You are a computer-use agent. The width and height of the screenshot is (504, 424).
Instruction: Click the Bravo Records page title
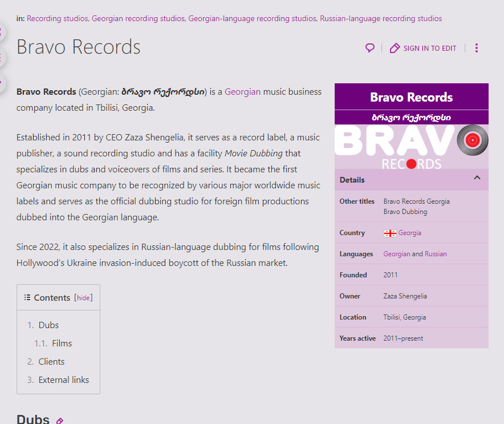tap(79, 47)
